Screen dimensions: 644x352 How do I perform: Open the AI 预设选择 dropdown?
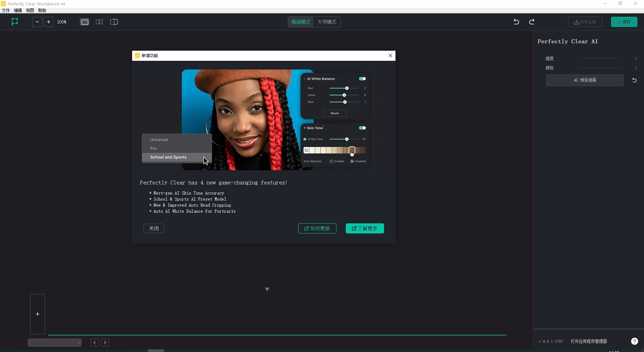click(585, 80)
